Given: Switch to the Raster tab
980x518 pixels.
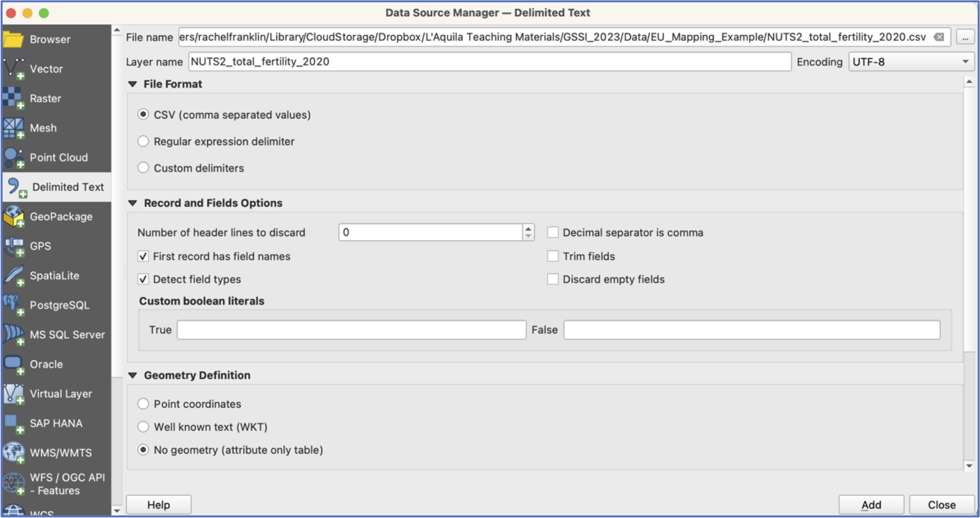Looking at the screenshot, I should point(46,99).
